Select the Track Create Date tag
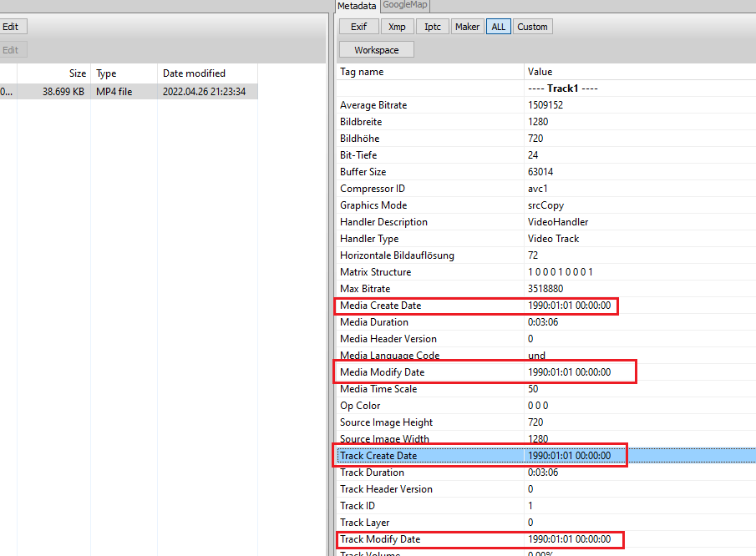This screenshot has width=756, height=556. coord(546,456)
